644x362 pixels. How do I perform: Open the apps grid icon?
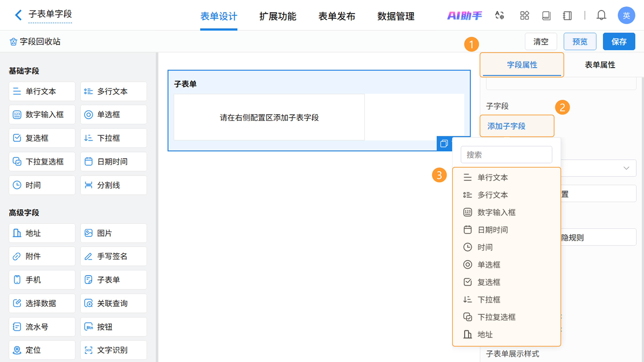(x=524, y=15)
